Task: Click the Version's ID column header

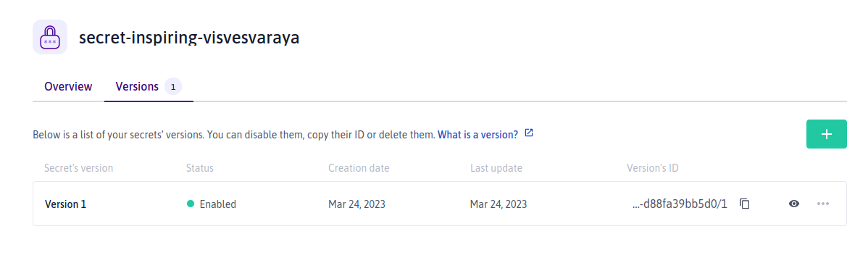Action: (x=653, y=168)
